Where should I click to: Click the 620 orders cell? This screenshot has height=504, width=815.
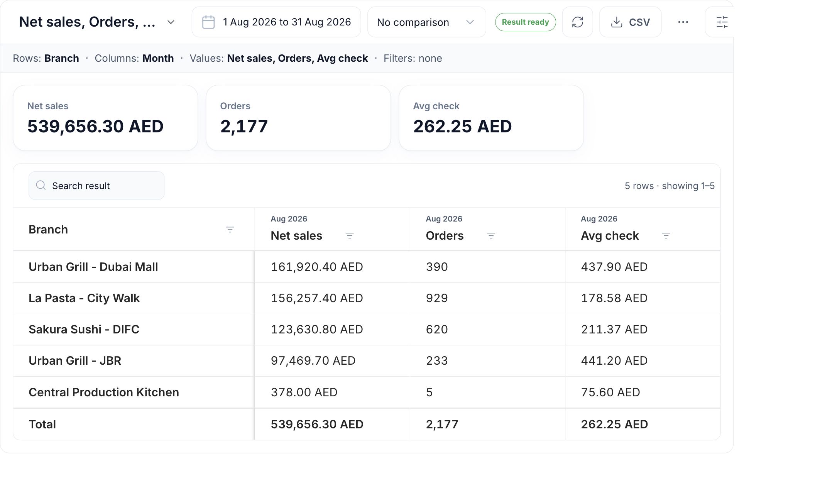point(487,330)
